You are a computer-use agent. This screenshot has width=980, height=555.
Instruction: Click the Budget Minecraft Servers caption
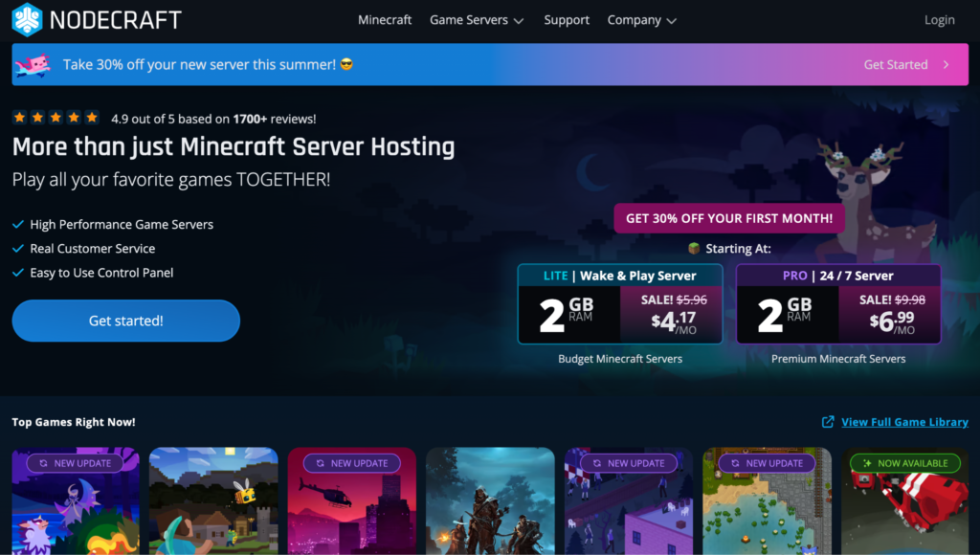point(620,359)
